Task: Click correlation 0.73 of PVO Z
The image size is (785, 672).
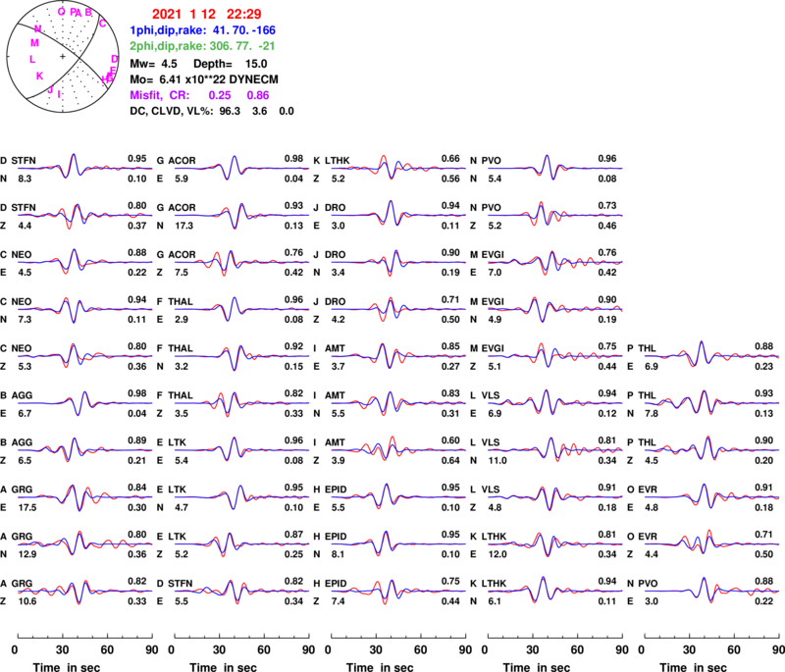Action: click(607, 206)
